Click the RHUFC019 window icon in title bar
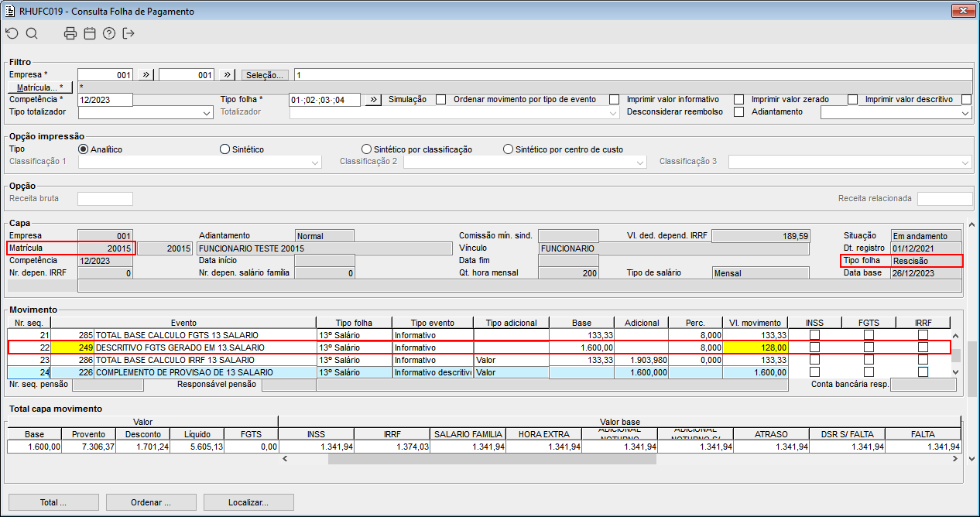Viewport: 980px width, 517px height. click(11, 12)
